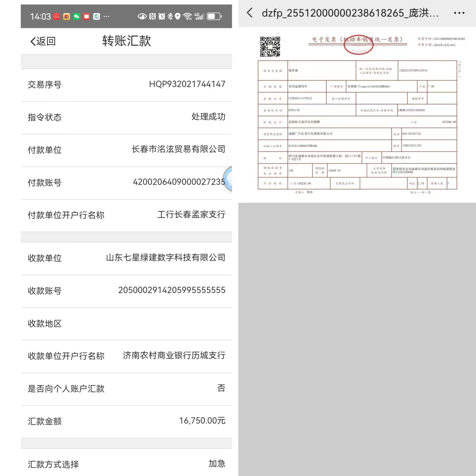
Task: Tap the empty 收款地区 row
Action: pyautogui.click(x=126, y=324)
